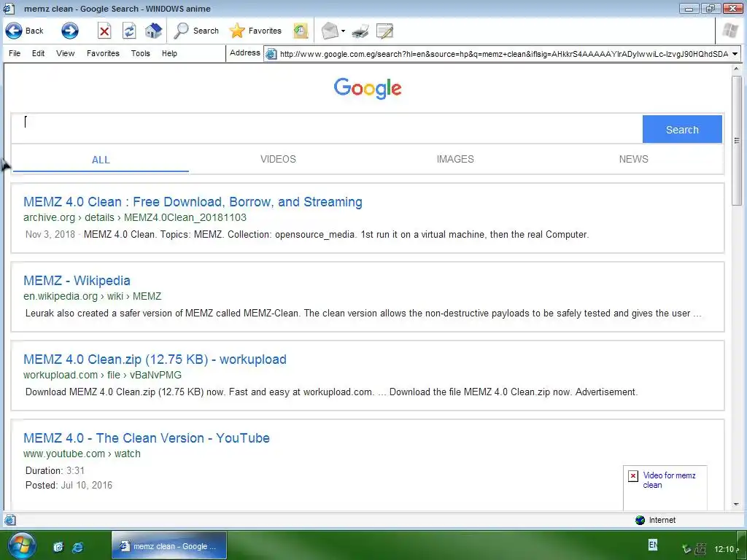
Task: Stop page loading with red X icon
Action: pos(104,31)
